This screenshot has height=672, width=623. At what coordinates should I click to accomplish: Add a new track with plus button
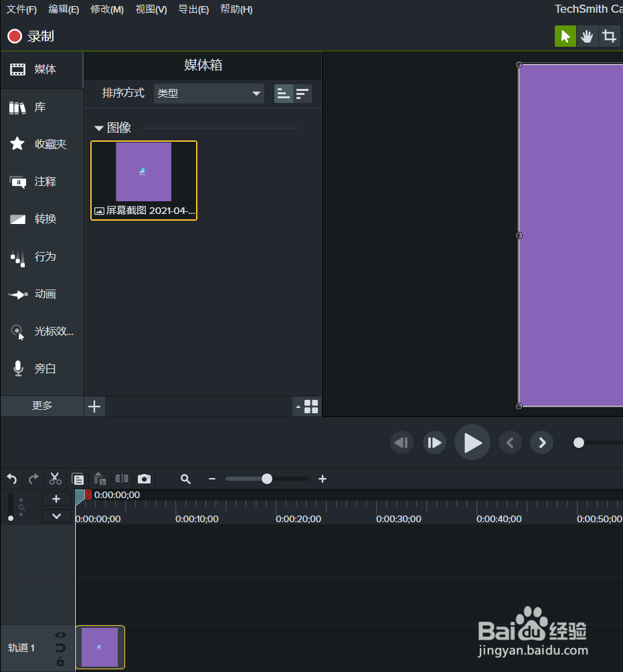56,499
